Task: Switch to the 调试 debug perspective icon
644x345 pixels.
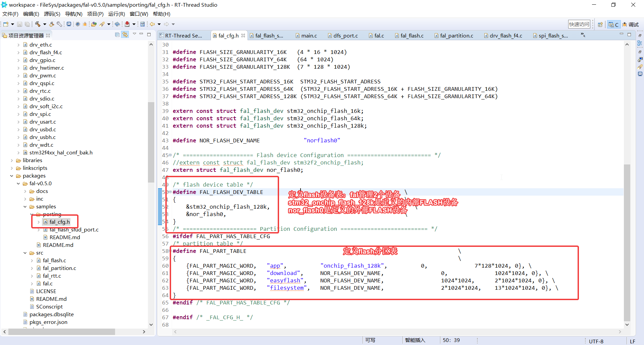Action: [631, 24]
